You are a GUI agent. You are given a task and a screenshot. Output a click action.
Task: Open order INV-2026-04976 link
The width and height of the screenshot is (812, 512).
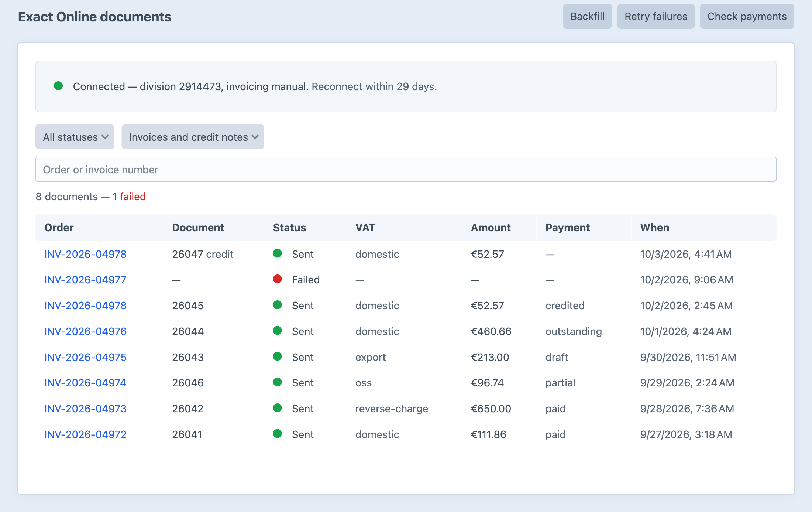tap(85, 331)
